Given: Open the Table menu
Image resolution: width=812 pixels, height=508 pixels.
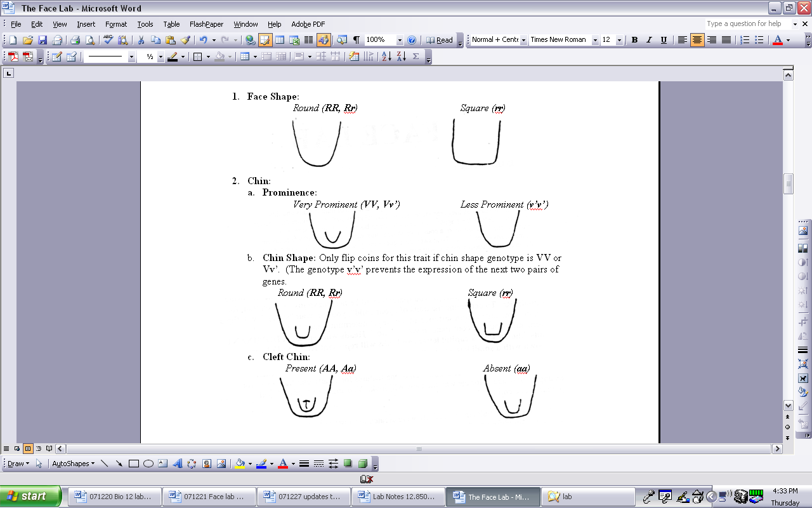Looking at the screenshot, I should click(171, 24).
